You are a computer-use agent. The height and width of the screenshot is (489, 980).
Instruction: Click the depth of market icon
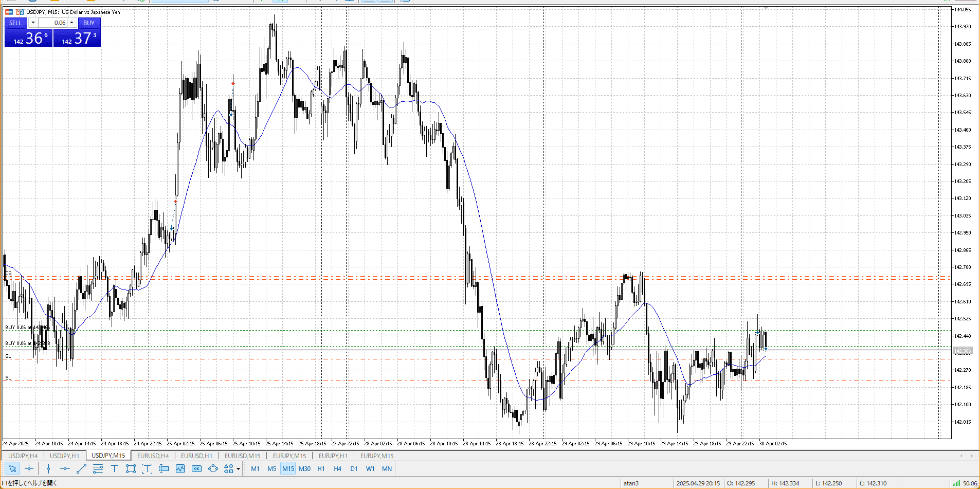pyautogui.click(x=9, y=12)
